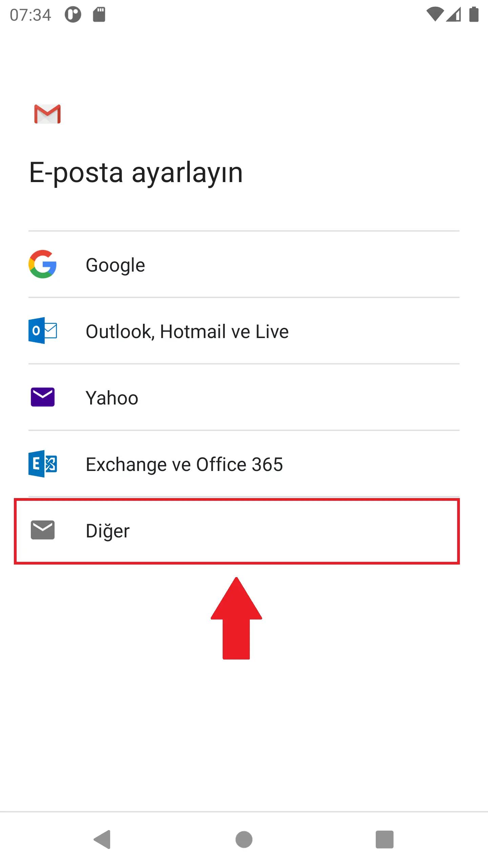488x868 pixels.
Task: Tap the purple Yahoo mail icon
Action: click(x=43, y=397)
